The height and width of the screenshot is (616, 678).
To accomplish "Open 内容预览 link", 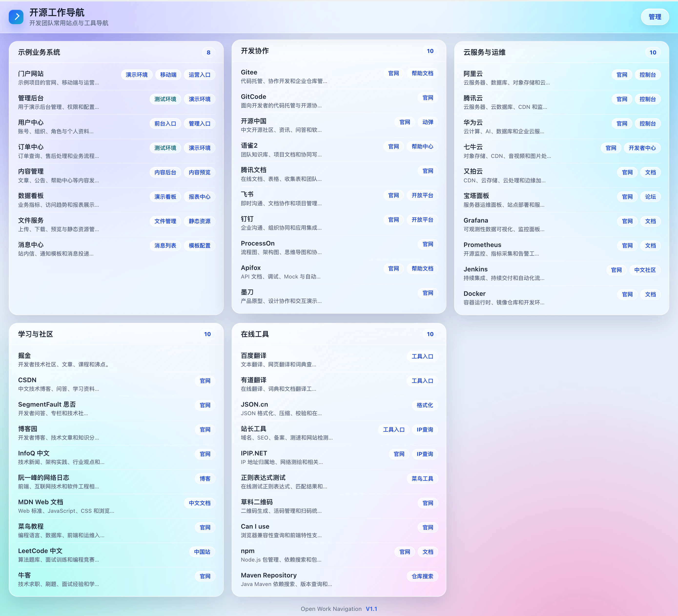I will pyautogui.click(x=199, y=172).
